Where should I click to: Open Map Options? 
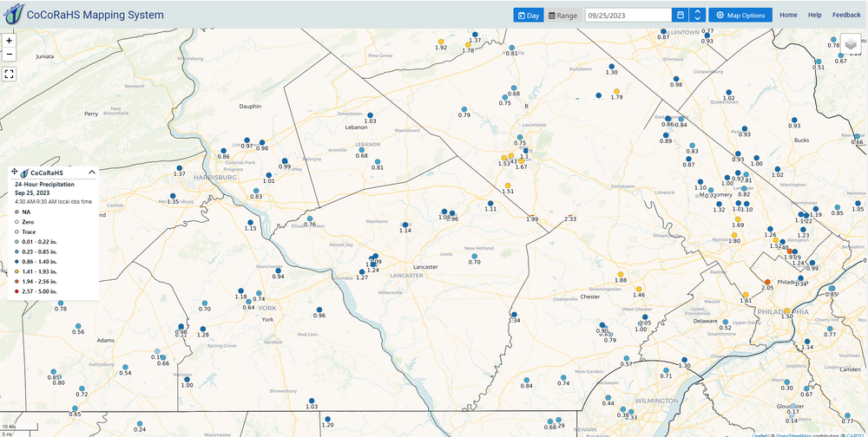coord(740,16)
